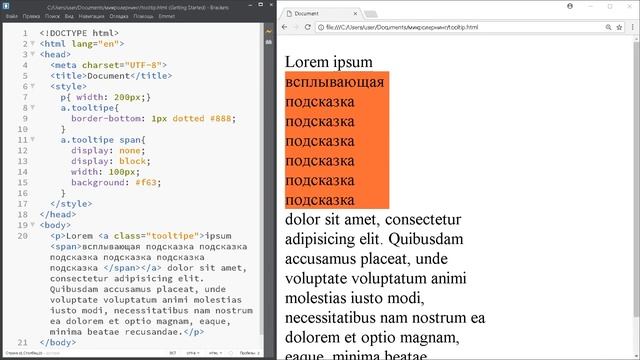
Task: Collapse the style tag fold on line 6
Action: (33, 86)
